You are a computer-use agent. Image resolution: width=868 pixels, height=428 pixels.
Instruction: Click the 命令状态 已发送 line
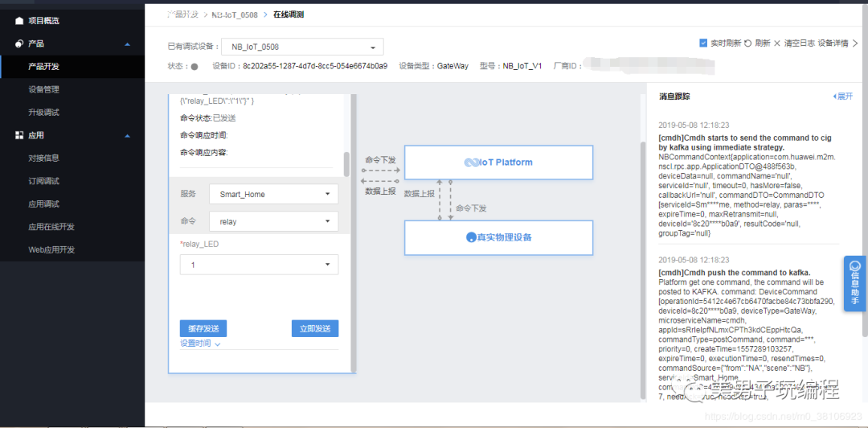[208, 118]
